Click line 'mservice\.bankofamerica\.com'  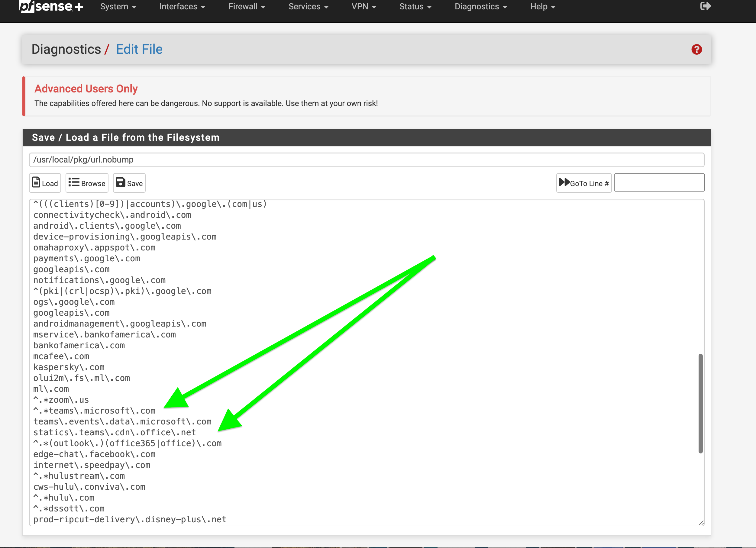105,335
